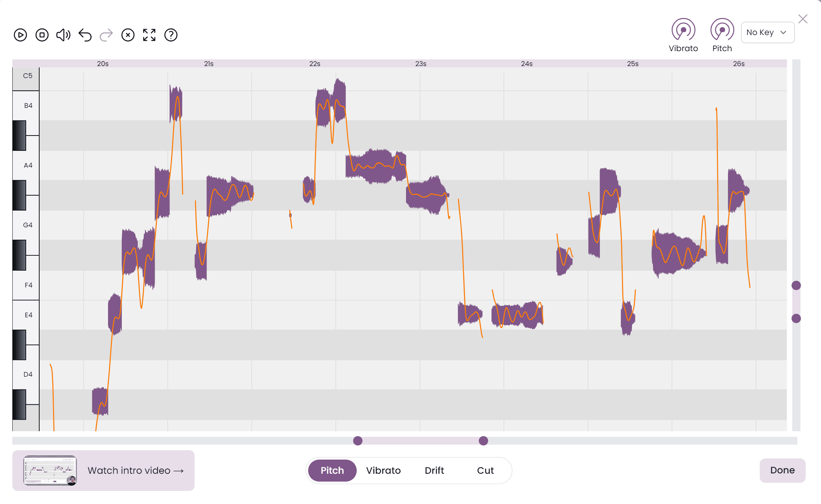Select the Pitch mode tab
Screen dimensions: 821x504
coord(332,470)
